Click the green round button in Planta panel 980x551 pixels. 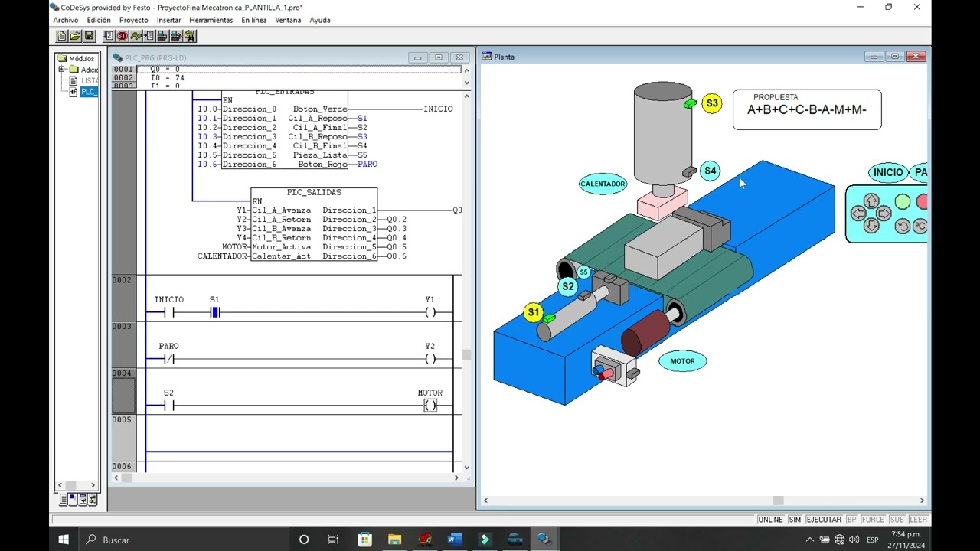pyautogui.click(x=903, y=202)
